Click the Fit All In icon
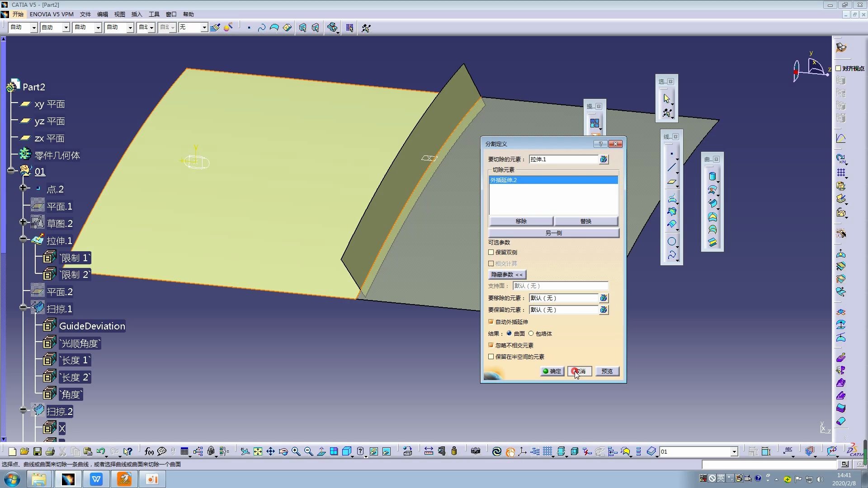The height and width of the screenshot is (488, 868). pos(258,451)
